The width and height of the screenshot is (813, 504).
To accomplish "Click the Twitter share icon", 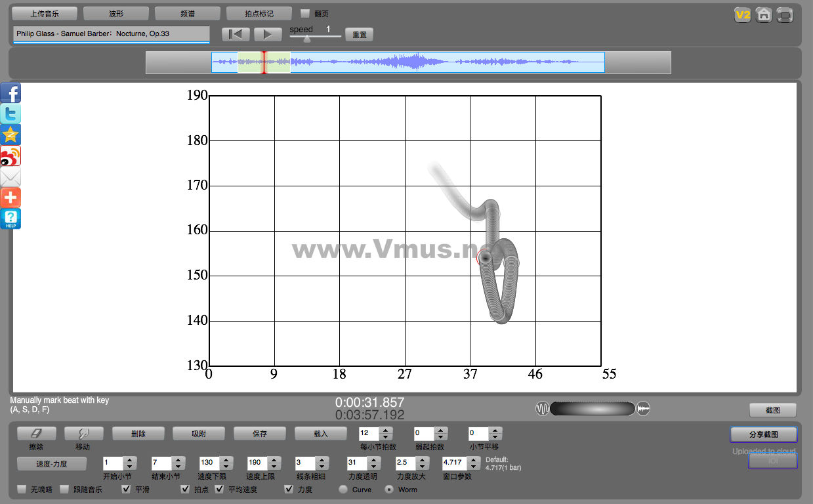I will 11,114.
